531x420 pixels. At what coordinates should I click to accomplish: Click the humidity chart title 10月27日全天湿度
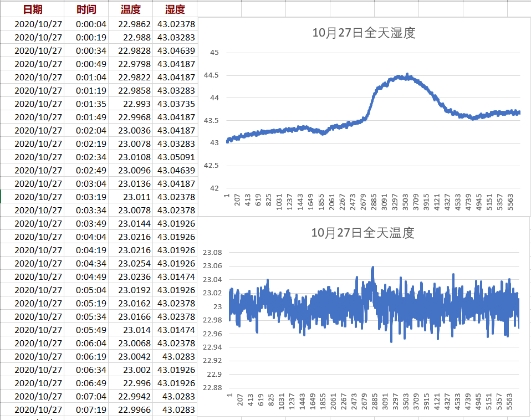tap(364, 33)
